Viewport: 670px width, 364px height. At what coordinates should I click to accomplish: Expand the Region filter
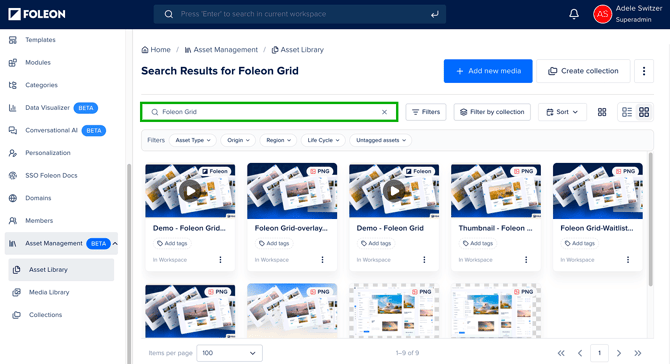click(x=278, y=140)
